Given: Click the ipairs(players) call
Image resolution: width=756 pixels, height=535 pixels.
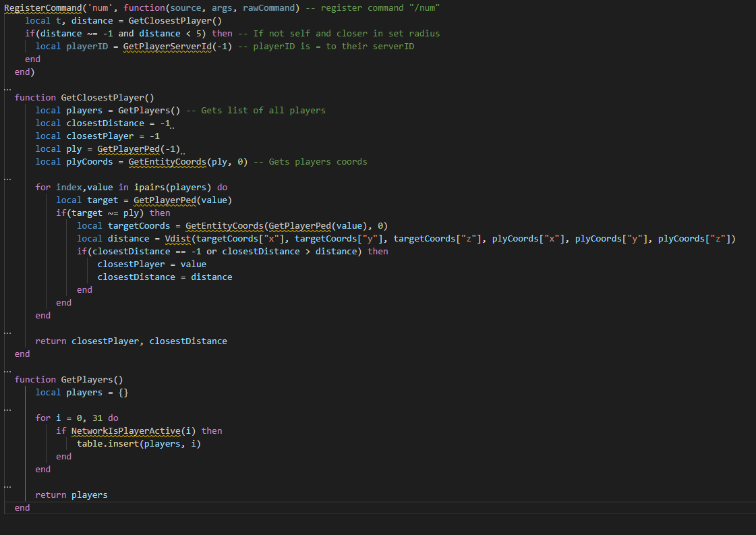Looking at the screenshot, I should pos(173,187).
